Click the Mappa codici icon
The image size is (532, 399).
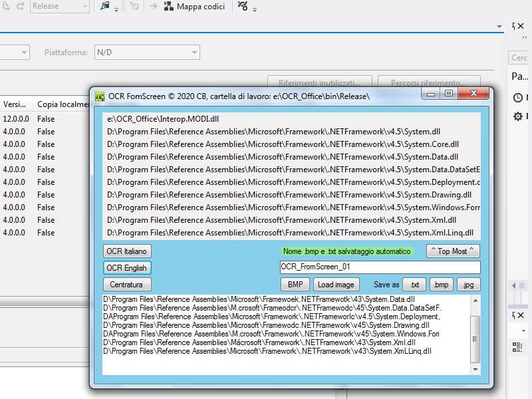coord(169,6)
